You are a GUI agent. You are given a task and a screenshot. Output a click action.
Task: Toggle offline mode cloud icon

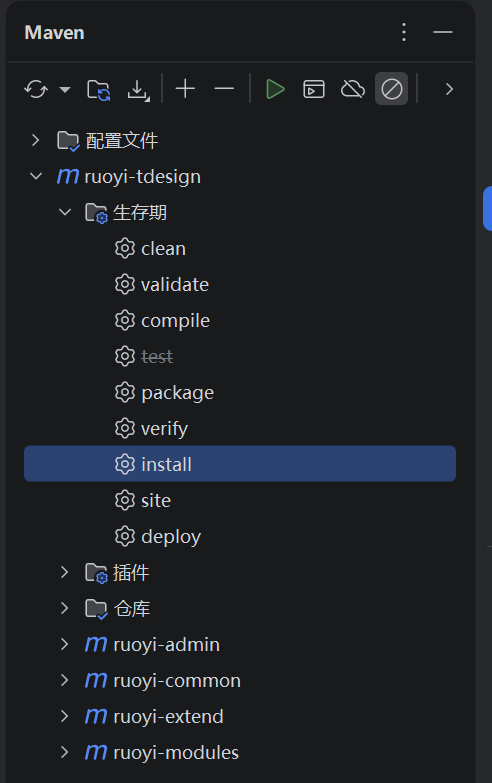pyautogui.click(x=353, y=89)
